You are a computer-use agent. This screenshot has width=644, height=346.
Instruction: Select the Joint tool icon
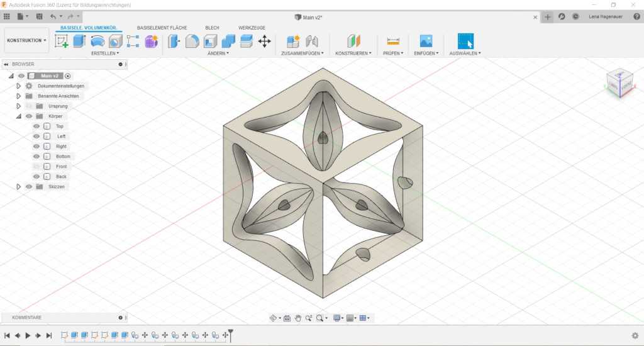coord(312,41)
